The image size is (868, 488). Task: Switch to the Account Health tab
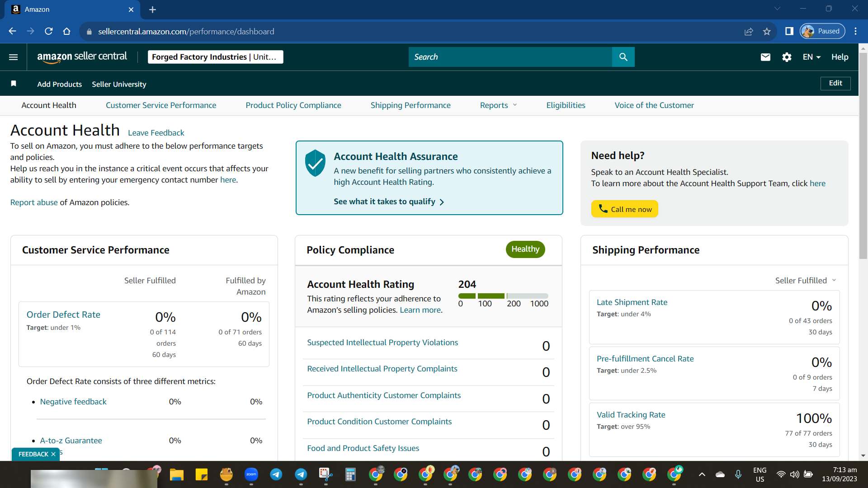pos(49,105)
